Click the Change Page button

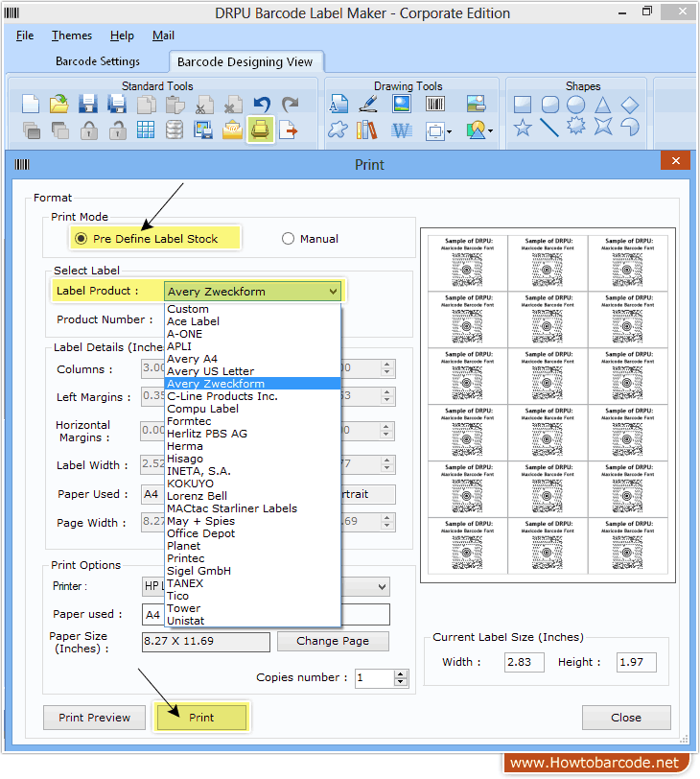[333, 641]
